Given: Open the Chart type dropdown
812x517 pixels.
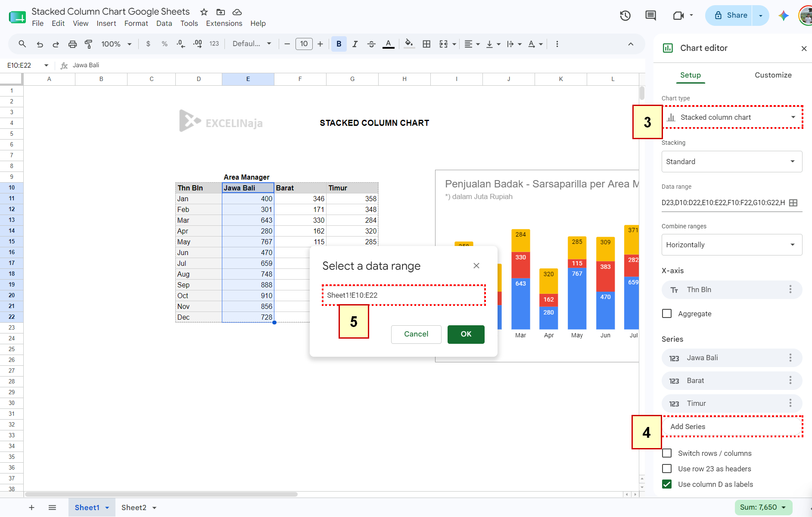Looking at the screenshot, I should coord(732,117).
